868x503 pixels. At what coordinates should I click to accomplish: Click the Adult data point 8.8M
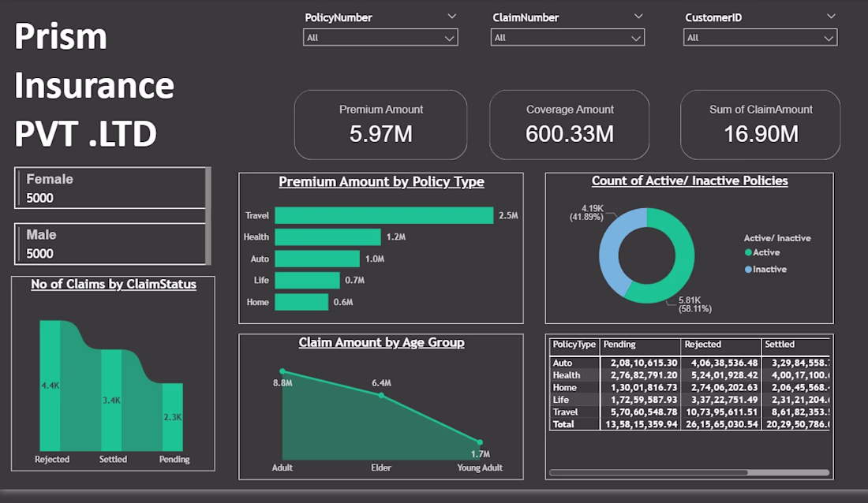282,371
